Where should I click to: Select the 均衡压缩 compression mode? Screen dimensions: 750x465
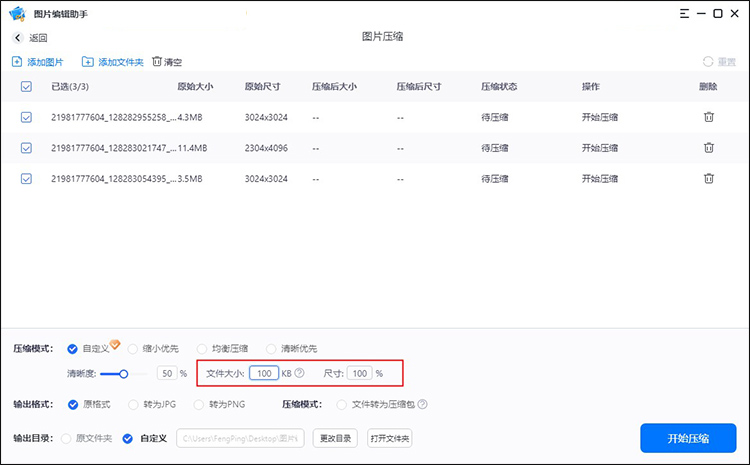tap(202, 349)
